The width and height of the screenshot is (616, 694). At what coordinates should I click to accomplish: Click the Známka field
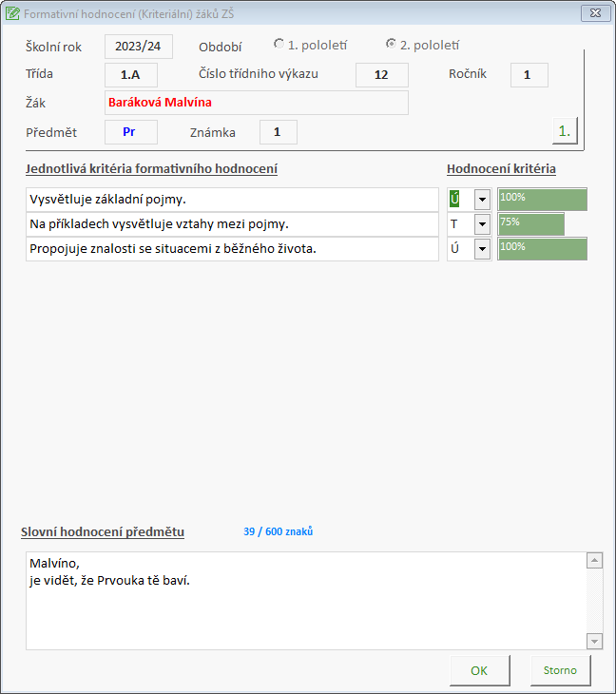(x=279, y=132)
